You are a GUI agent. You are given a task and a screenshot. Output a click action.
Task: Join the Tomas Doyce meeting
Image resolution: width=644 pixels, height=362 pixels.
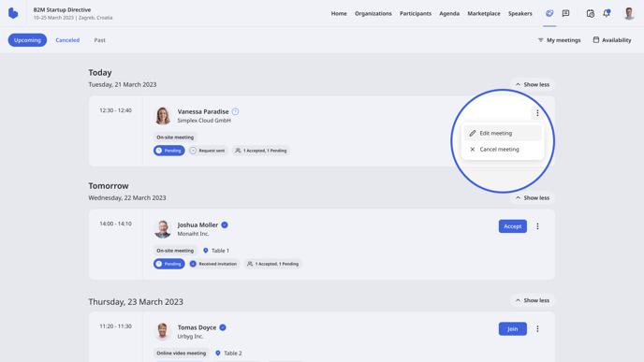tap(513, 328)
